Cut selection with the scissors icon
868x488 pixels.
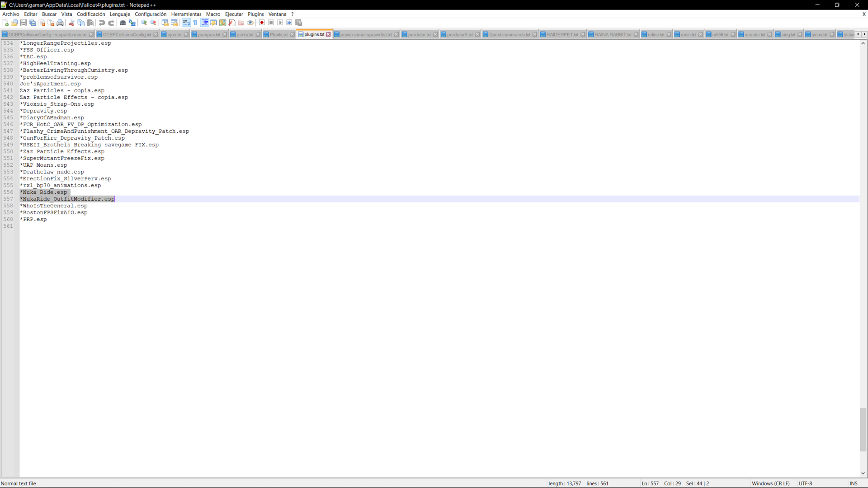click(71, 23)
